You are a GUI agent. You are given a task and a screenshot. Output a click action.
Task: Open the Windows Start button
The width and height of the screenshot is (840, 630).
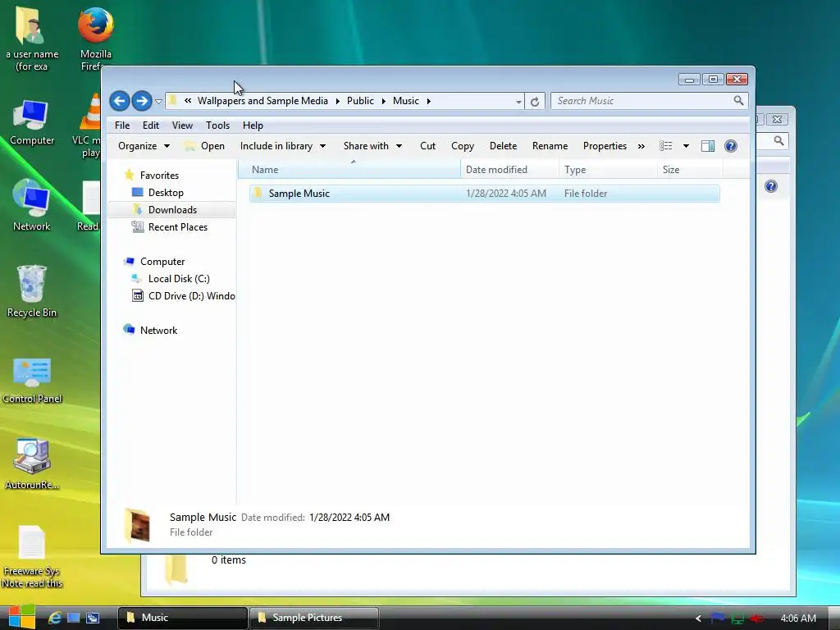coord(22,617)
